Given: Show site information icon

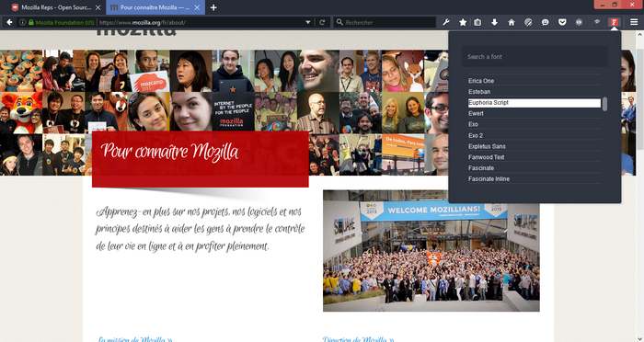Looking at the screenshot, I should (22, 22).
